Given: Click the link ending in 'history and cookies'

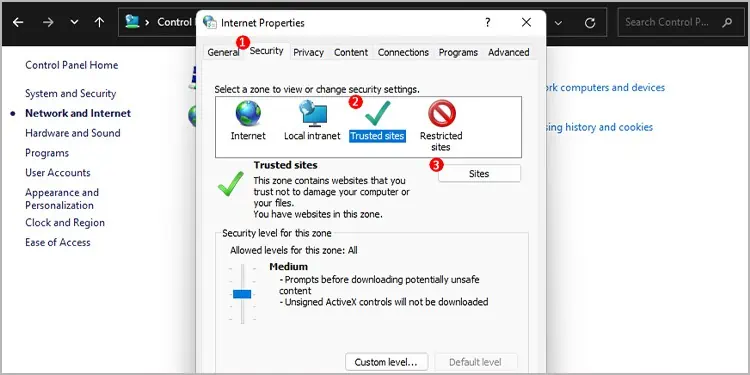Looking at the screenshot, I should (x=599, y=127).
